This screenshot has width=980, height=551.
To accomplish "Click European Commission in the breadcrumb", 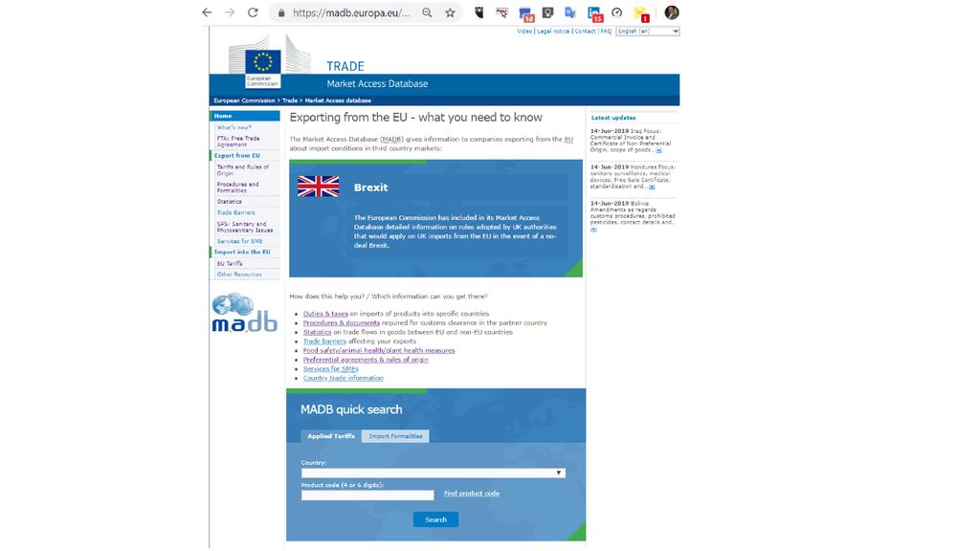I will click(x=244, y=100).
